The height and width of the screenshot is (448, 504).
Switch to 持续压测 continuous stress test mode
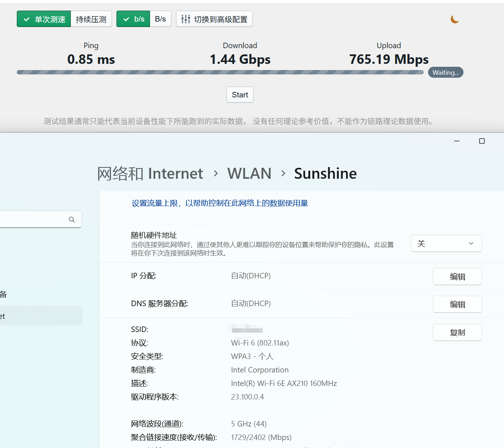[x=91, y=19]
